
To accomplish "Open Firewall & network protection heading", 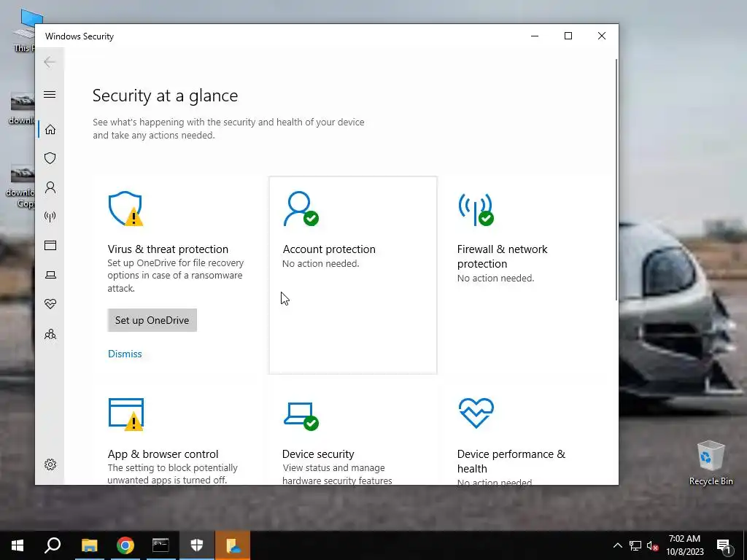I will click(x=502, y=256).
